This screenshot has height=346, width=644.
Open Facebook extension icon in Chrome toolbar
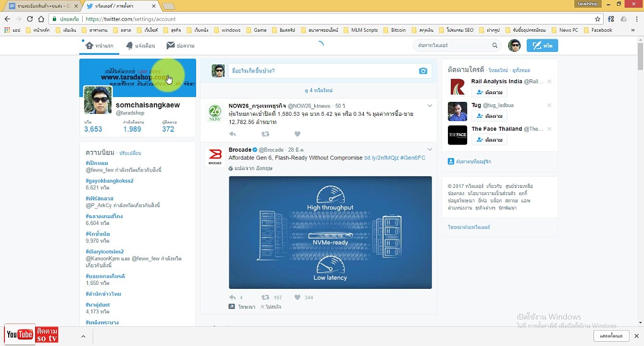coord(611,19)
